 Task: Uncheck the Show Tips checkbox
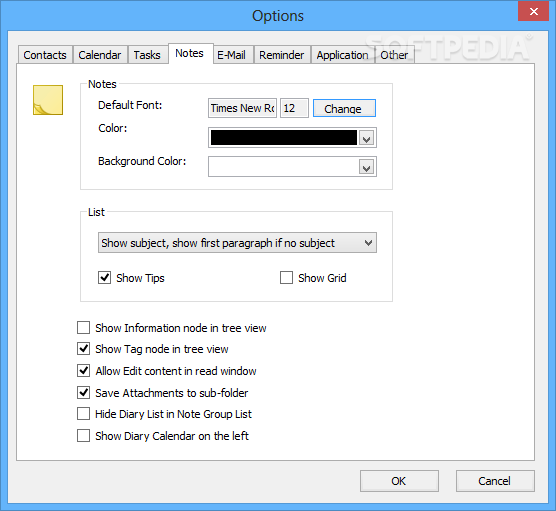[x=105, y=278]
